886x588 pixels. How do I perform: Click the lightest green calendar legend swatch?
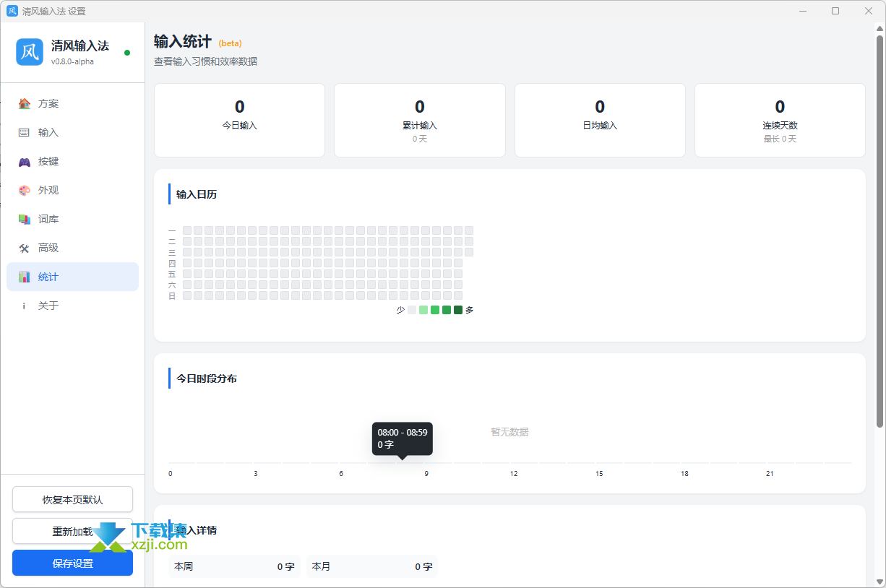pos(423,310)
